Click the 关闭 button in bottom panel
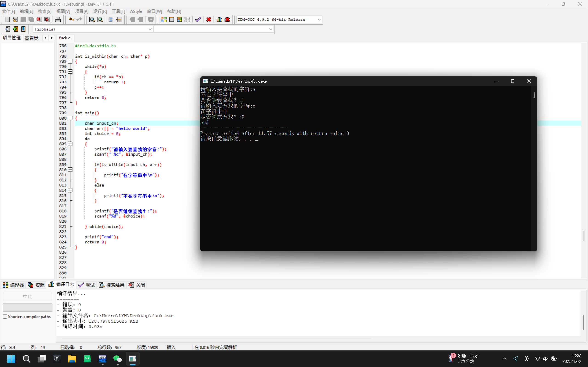 point(137,285)
